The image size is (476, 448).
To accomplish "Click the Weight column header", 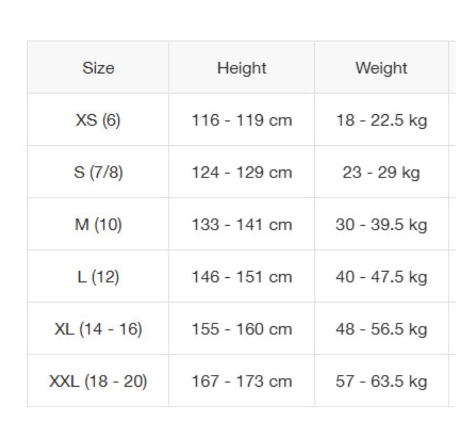I will click(381, 68).
